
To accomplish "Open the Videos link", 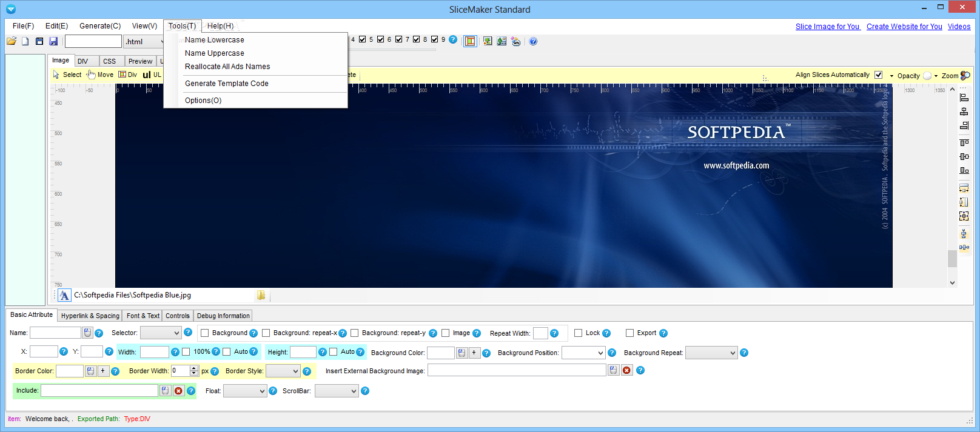I will coord(959,27).
